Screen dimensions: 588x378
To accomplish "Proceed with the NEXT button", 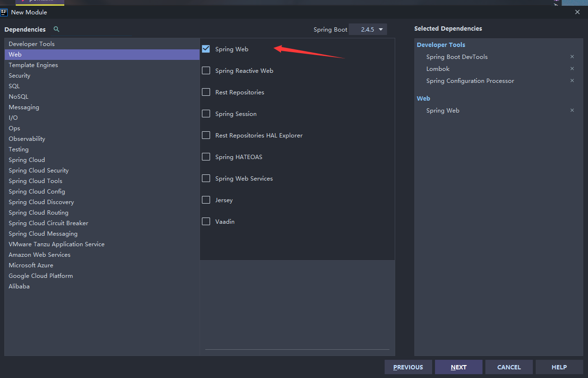I will (x=459, y=367).
